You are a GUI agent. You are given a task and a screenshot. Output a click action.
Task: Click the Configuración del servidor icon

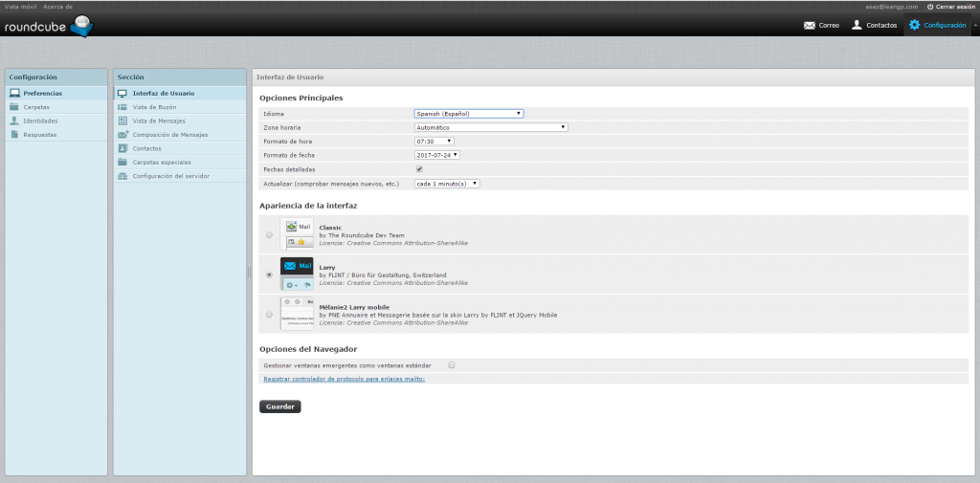122,176
